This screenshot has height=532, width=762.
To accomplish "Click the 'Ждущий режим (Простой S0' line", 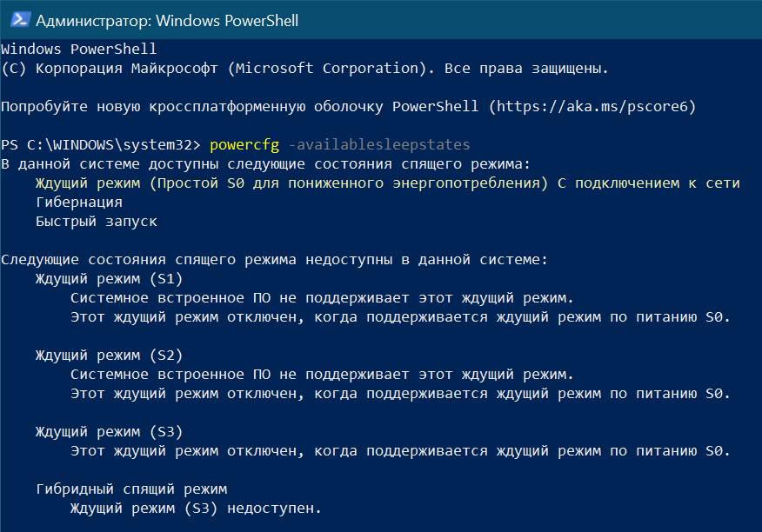I will (387, 183).
